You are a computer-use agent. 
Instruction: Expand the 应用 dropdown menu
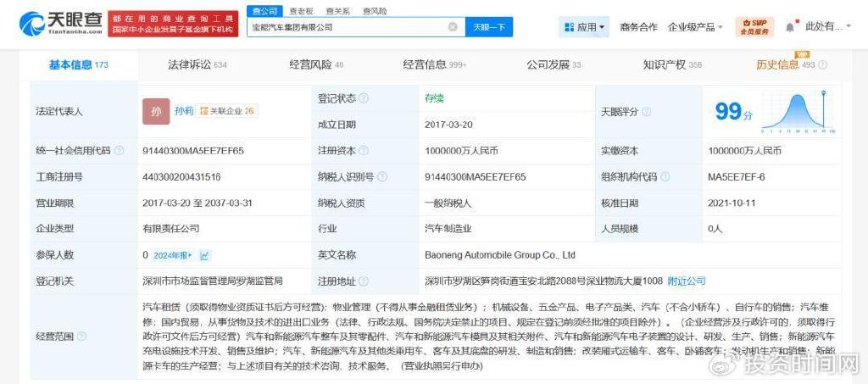click(584, 26)
